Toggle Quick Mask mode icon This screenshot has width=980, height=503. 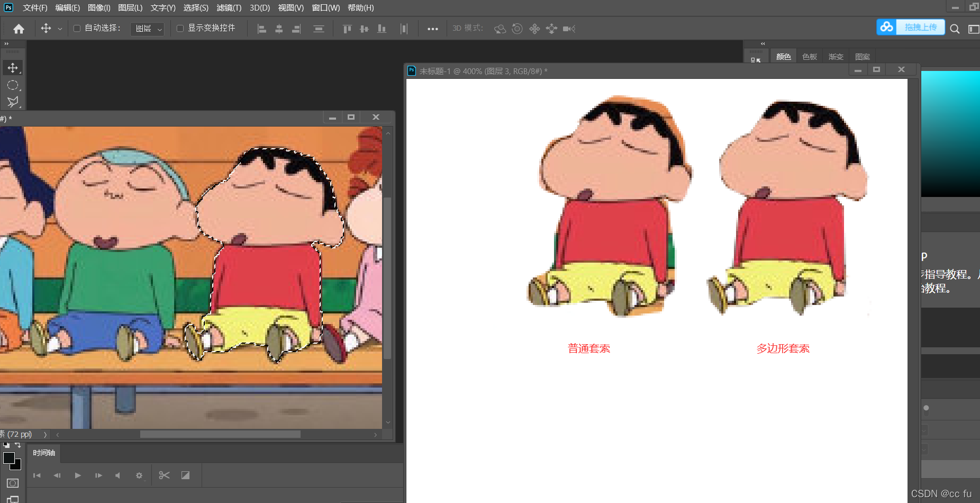pos(13,483)
